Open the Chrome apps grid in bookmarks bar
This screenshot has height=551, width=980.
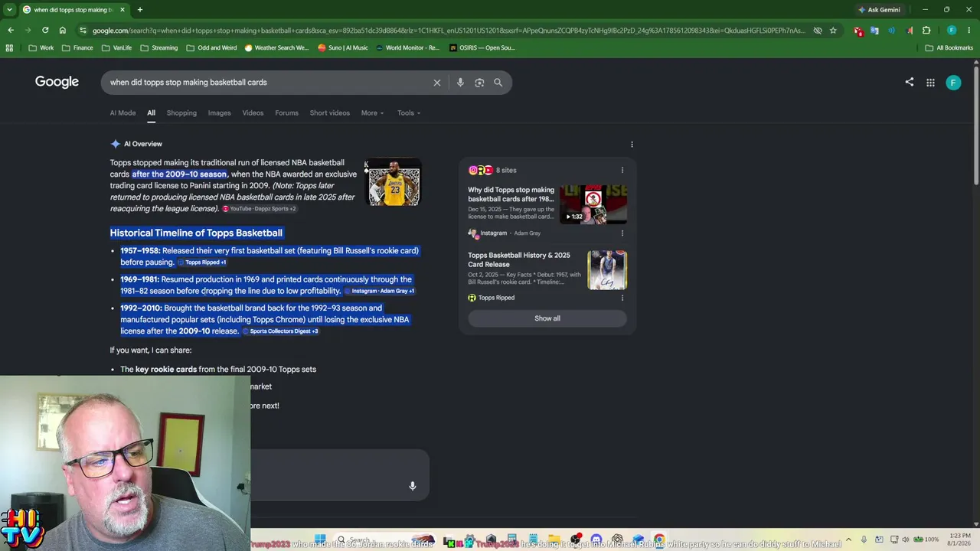tap(9, 47)
